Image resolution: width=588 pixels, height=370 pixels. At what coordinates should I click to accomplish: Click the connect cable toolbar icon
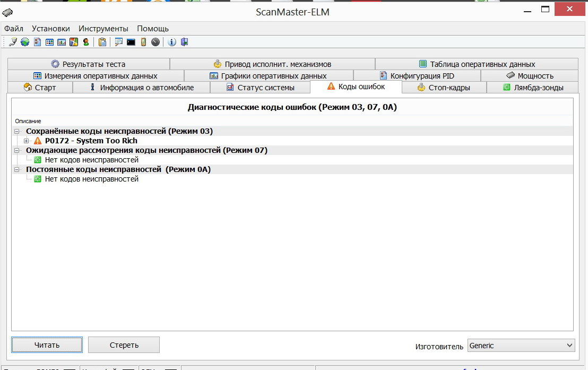coord(13,42)
